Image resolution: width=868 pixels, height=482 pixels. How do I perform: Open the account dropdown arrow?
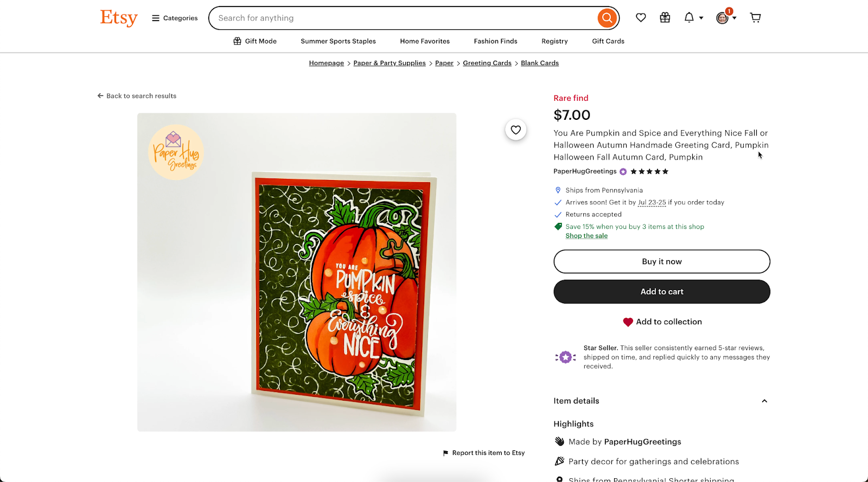point(734,17)
